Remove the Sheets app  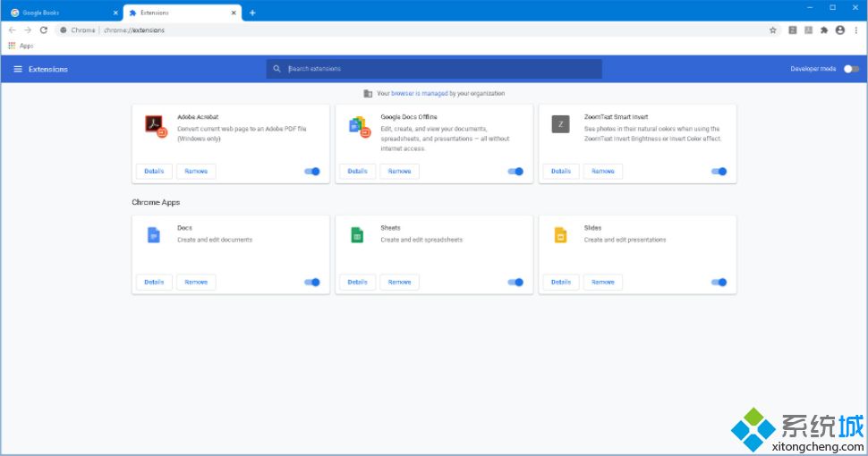(399, 283)
